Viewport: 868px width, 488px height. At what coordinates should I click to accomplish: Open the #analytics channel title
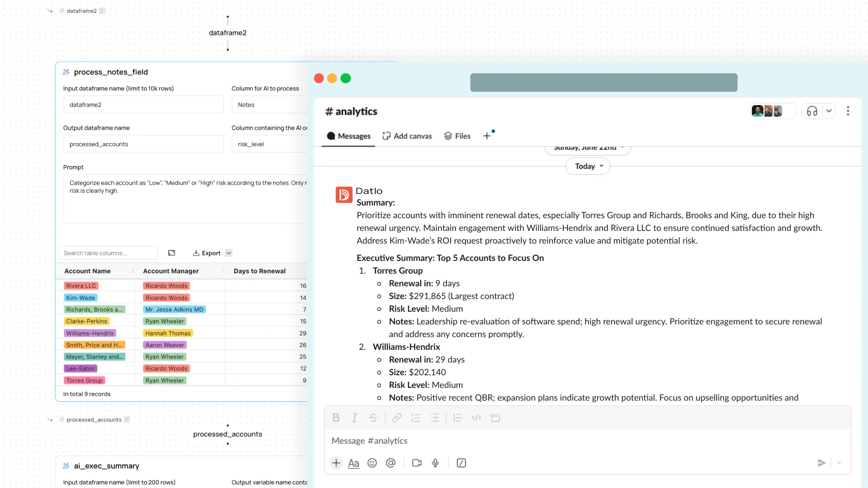click(x=351, y=112)
